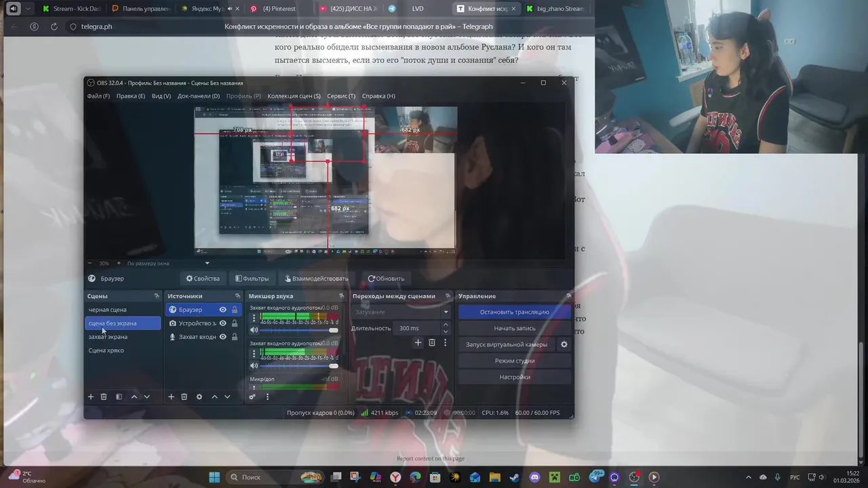Undock the Источники panel

pos(237,296)
